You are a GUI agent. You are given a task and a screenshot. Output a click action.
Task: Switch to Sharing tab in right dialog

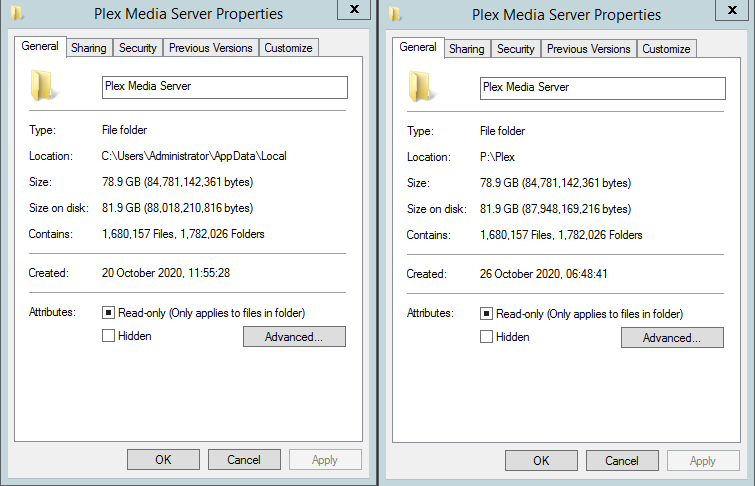[466, 49]
